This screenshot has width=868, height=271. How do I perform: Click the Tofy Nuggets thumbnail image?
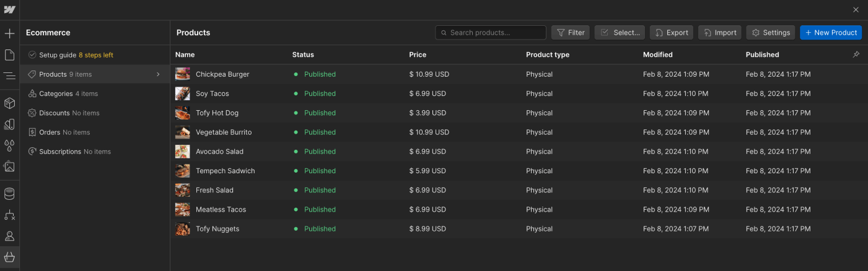[x=182, y=229]
